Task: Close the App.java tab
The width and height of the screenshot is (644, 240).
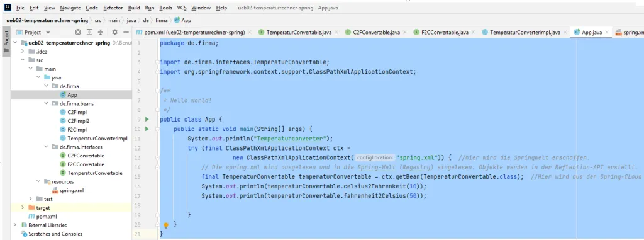Action: pos(607,32)
